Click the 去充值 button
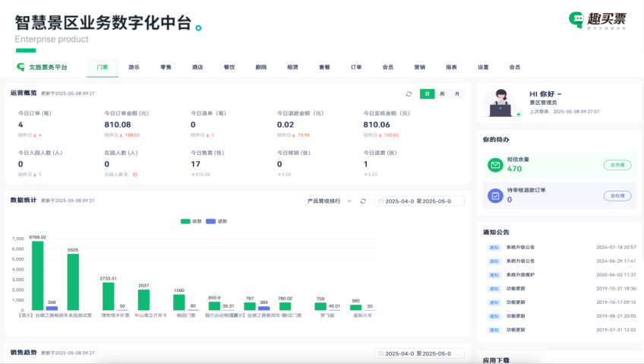 point(617,164)
